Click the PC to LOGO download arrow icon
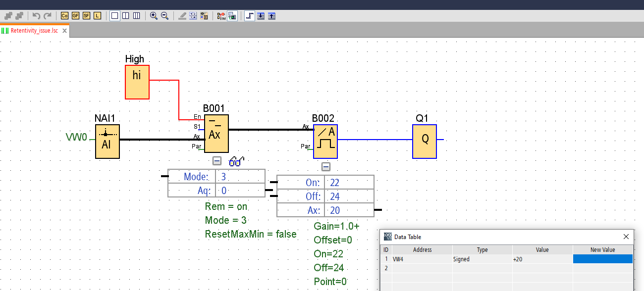This screenshot has width=644, height=291. 261,16
